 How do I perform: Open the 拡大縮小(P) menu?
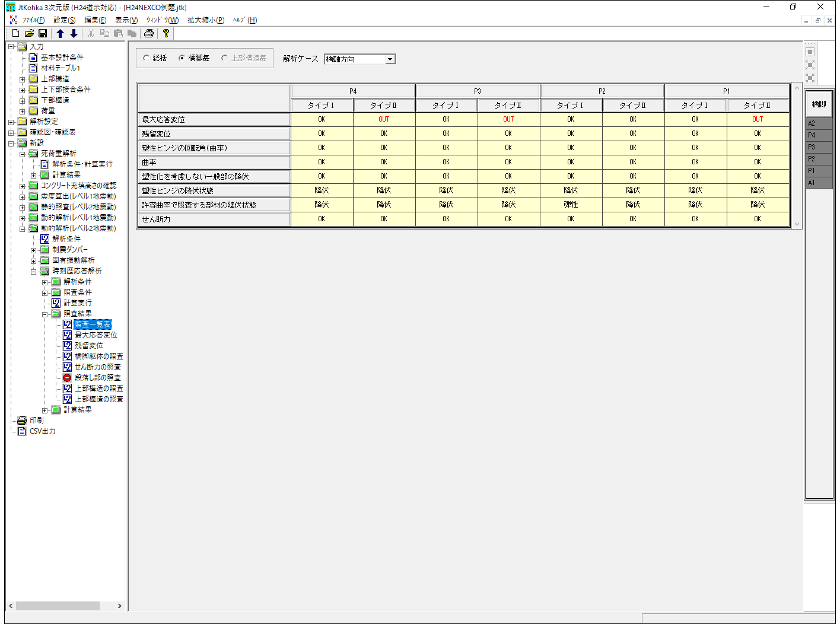click(x=205, y=20)
